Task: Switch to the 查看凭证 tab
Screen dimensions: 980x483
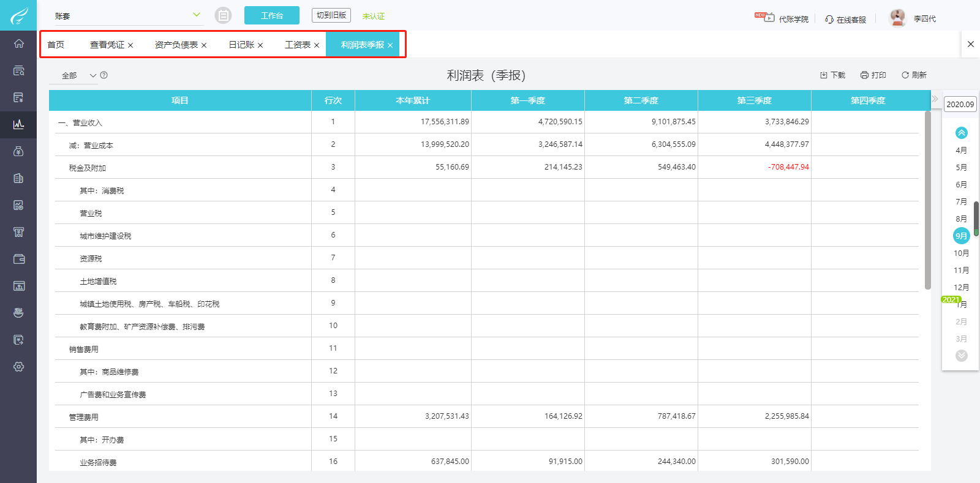Action: click(x=107, y=45)
